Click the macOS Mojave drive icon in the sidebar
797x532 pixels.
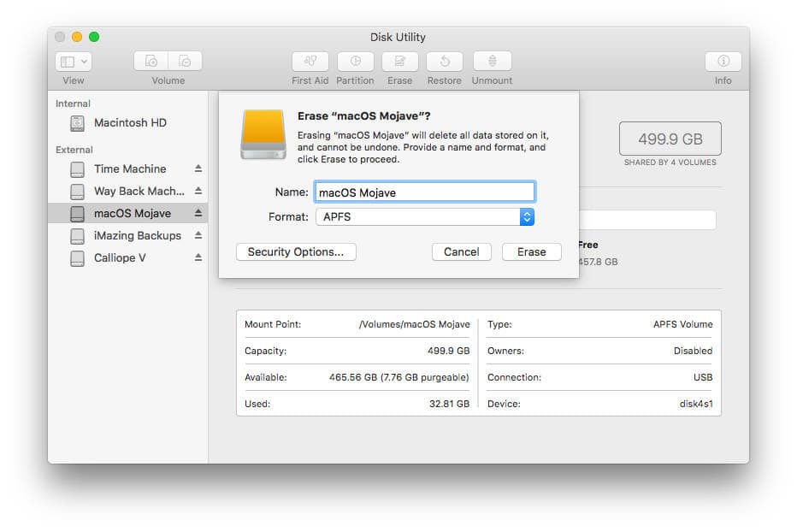tap(77, 214)
